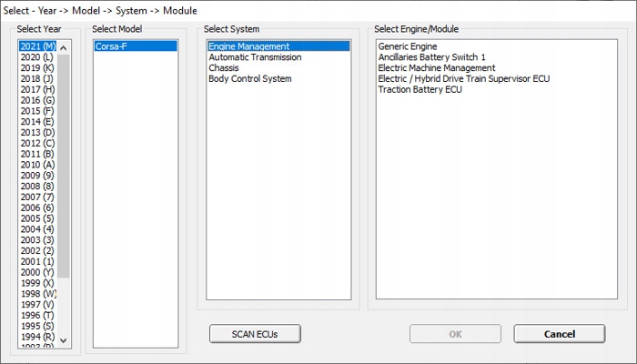Choose year 1996 (T)

36,315
